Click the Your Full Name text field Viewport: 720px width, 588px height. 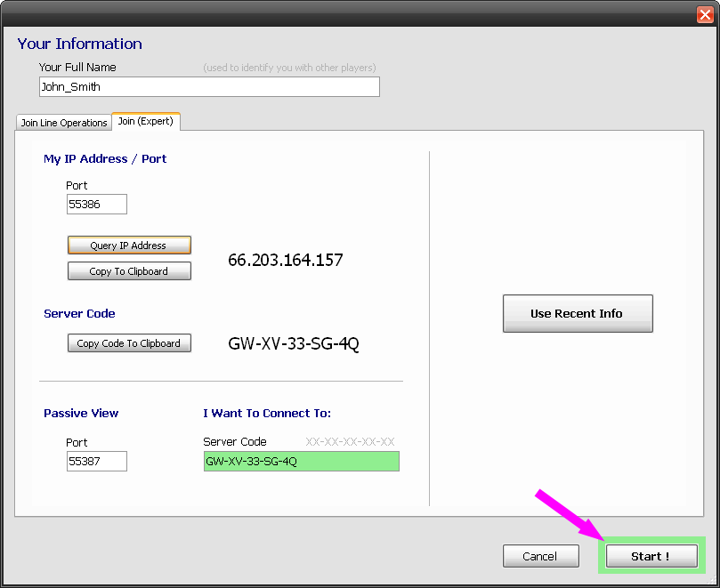(209, 86)
